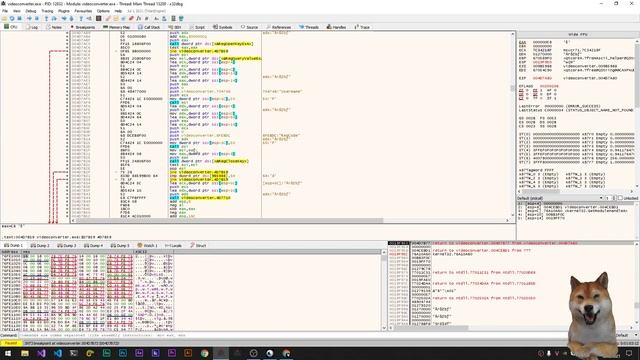640x360 pixels.
Task: Select the Dump 2 tab
Action: coord(40,246)
